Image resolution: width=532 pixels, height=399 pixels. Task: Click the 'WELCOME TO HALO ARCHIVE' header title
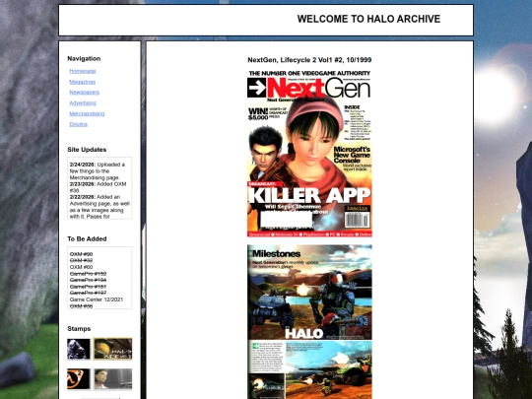[368, 19]
